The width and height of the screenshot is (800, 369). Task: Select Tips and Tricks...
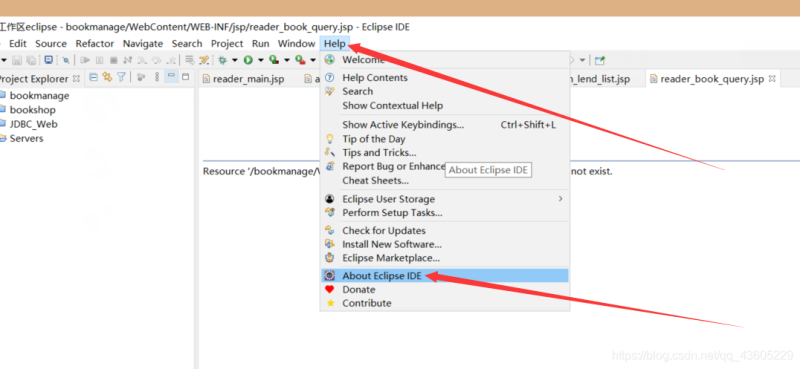[x=444, y=153]
